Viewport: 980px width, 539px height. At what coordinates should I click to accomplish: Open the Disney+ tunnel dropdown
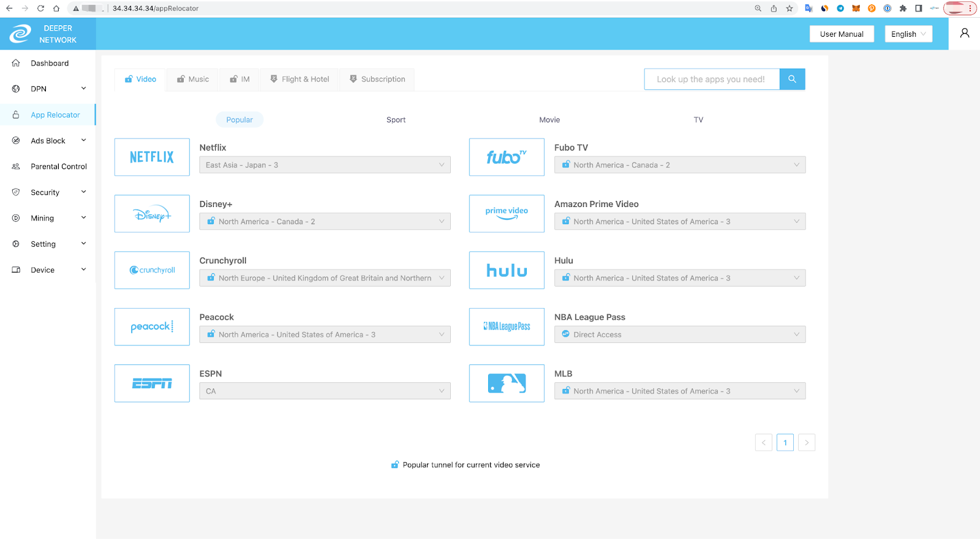click(x=325, y=222)
